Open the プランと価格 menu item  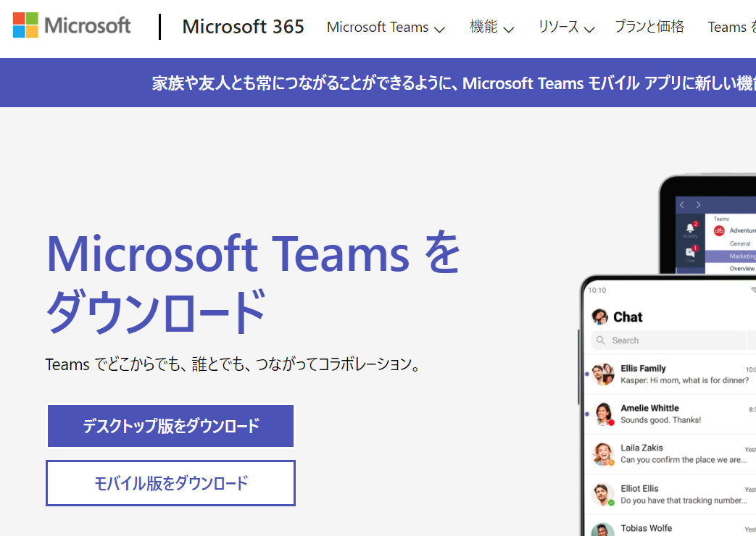(x=649, y=27)
